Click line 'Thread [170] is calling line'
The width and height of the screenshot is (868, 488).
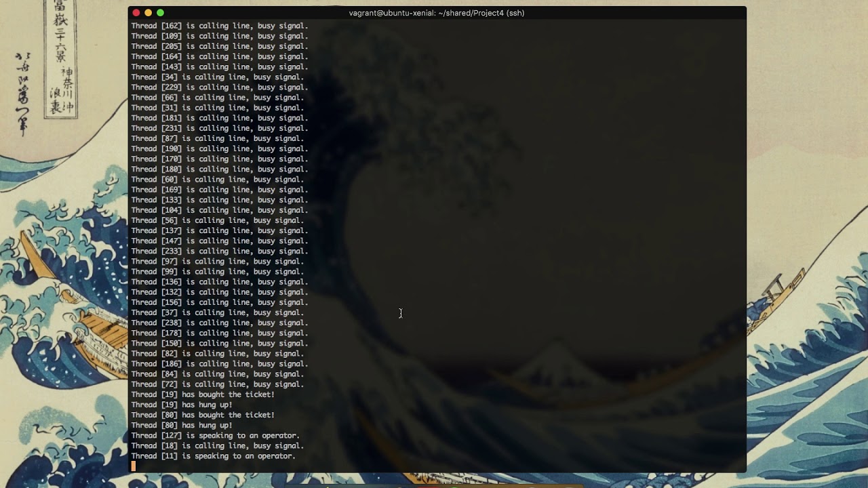click(220, 159)
